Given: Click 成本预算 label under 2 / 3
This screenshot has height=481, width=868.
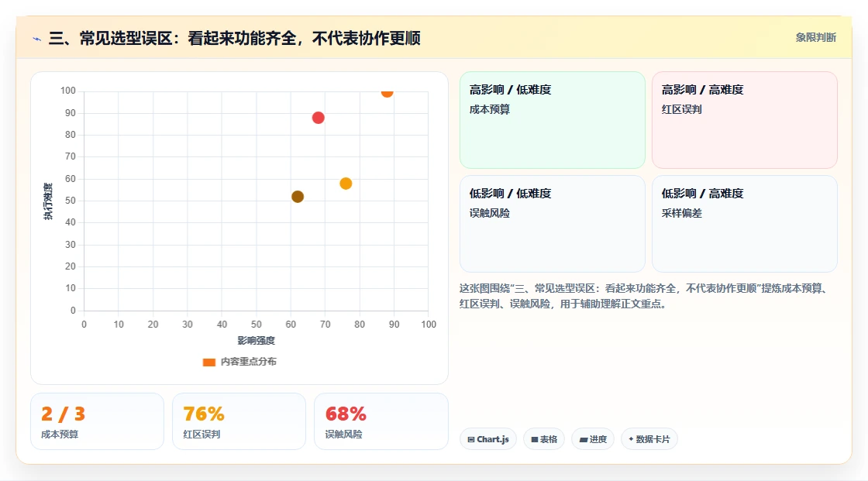Looking at the screenshot, I should click(60, 435).
